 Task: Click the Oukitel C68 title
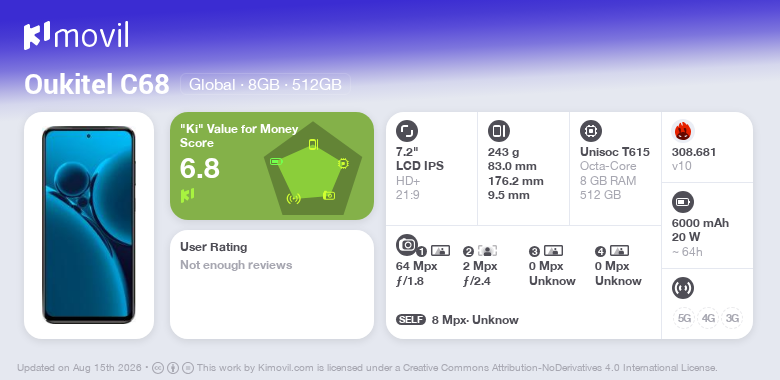97,85
